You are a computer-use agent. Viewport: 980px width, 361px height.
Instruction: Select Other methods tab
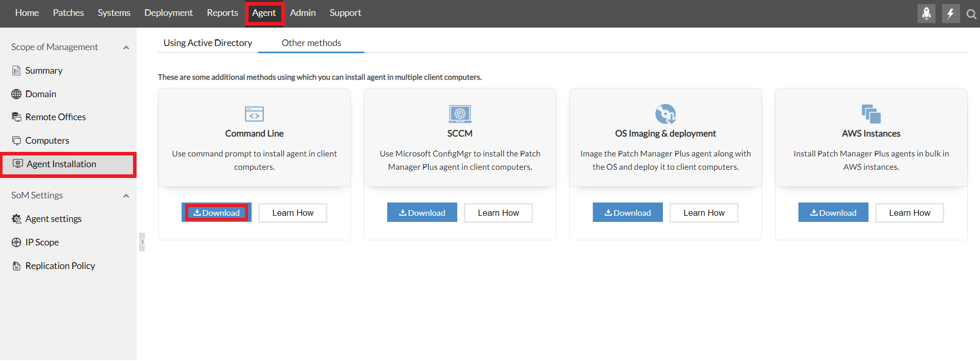pos(311,43)
